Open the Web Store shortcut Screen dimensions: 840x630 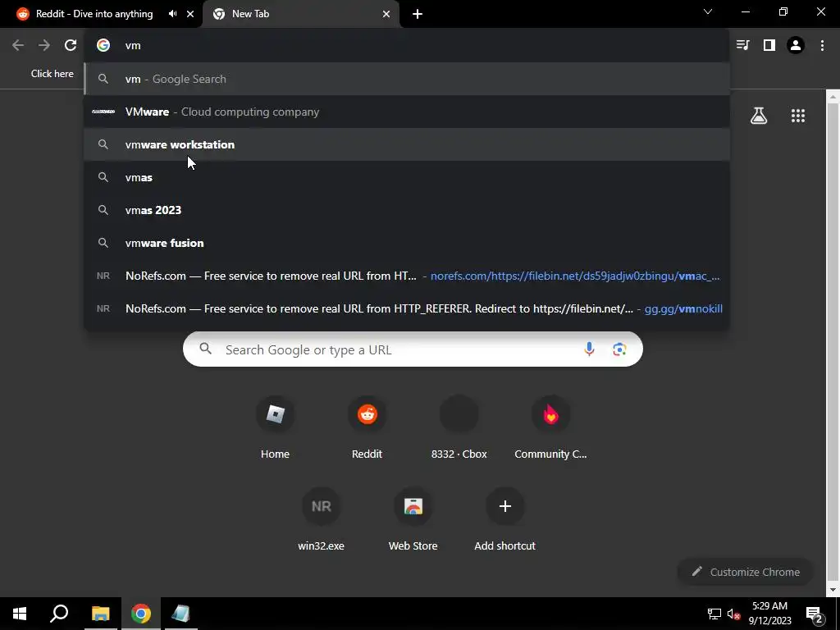[413, 519]
